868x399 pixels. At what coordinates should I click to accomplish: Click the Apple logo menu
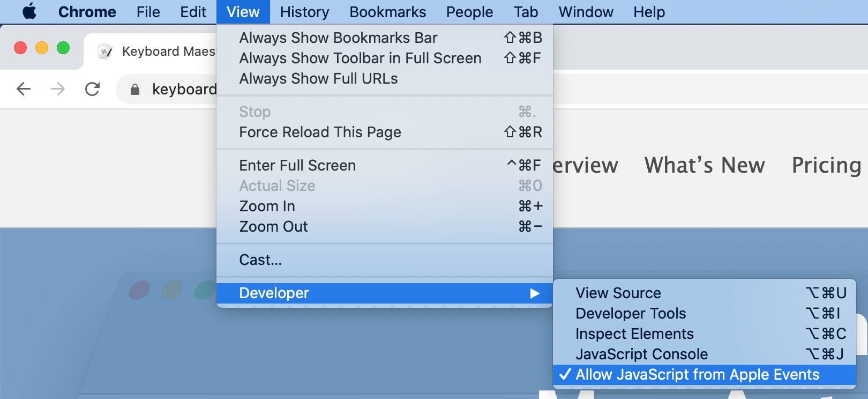pyautogui.click(x=29, y=12)
